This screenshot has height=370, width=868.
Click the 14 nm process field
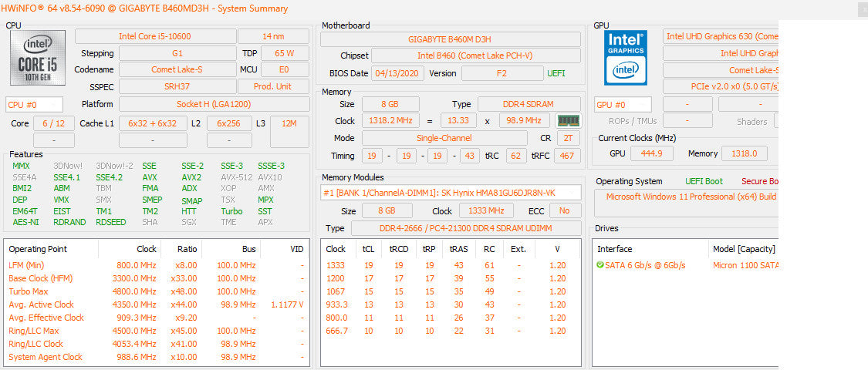point(273,36)
